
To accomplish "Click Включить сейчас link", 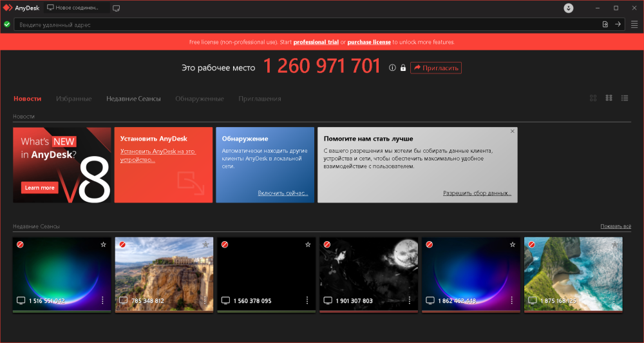I will tap(283, 193).
